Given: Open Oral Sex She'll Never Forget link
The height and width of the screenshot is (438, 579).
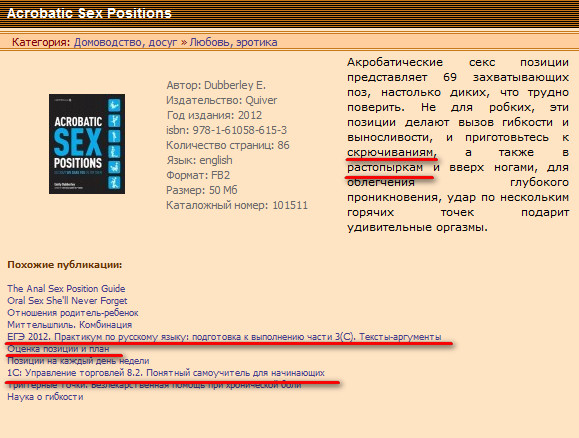Looking at the screenshot, I should pos(67,301).
